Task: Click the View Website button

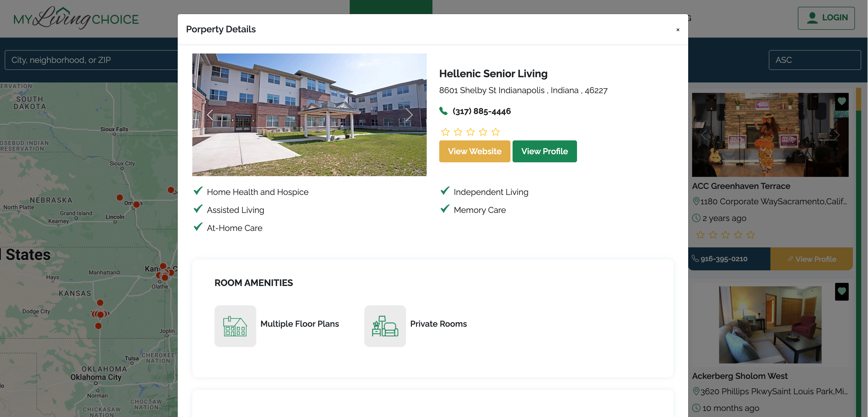Action: (474, 151)
